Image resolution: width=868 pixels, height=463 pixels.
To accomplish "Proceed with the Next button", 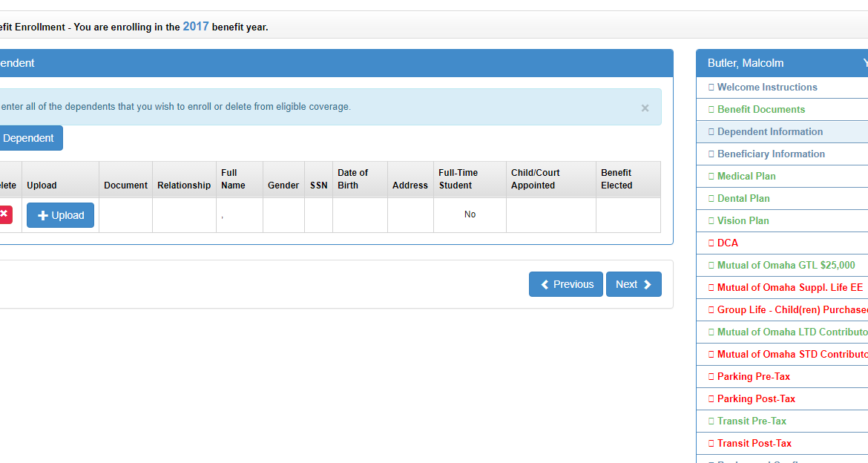I will [633, 284].
